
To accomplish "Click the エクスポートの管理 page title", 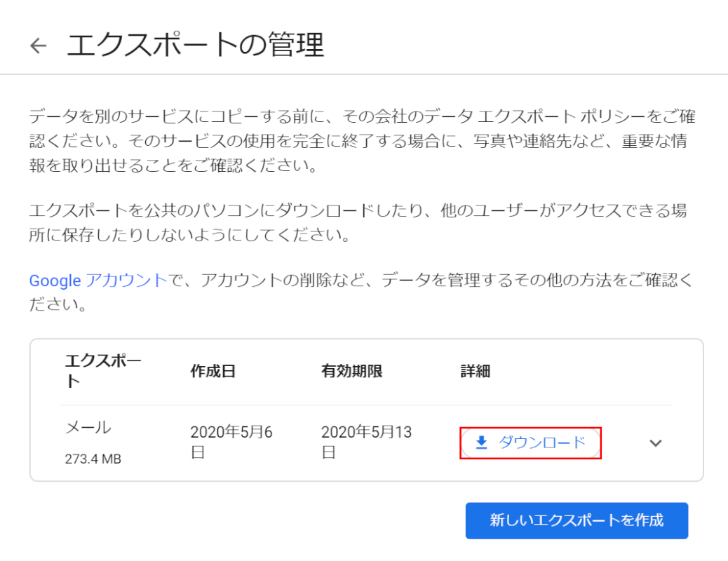I will (196, 46).
